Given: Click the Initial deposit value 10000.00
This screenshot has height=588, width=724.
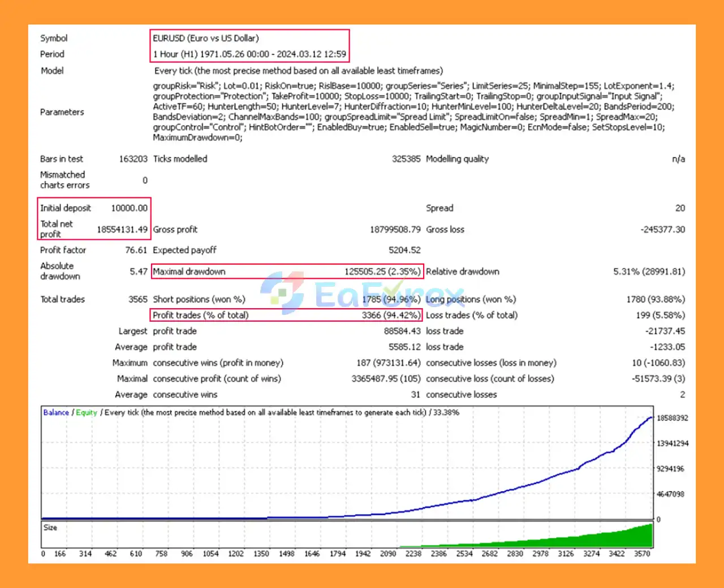Looking at the screenshot, I should click(129, 208).
